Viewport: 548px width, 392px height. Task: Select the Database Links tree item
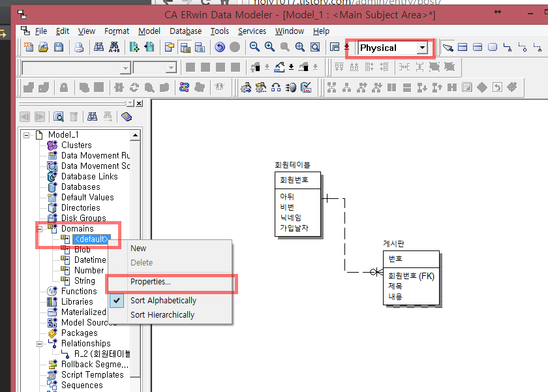[89, 177]
